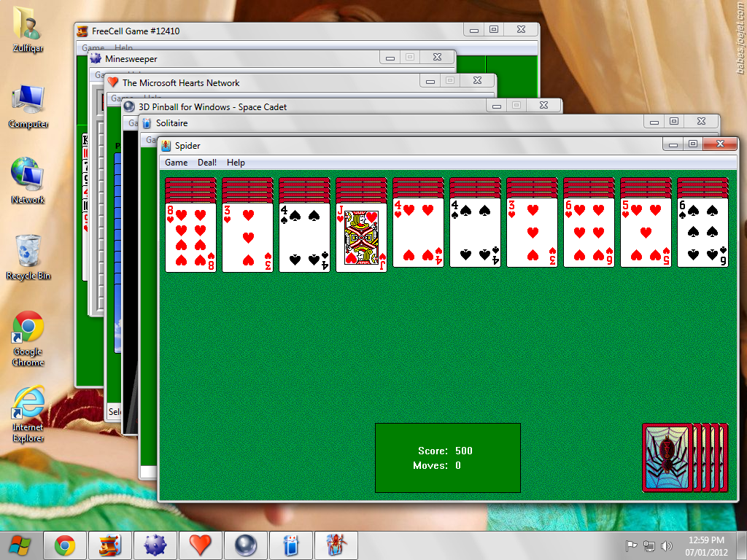Close the Spider window
The image size is (747, 560).
point(720,144)
